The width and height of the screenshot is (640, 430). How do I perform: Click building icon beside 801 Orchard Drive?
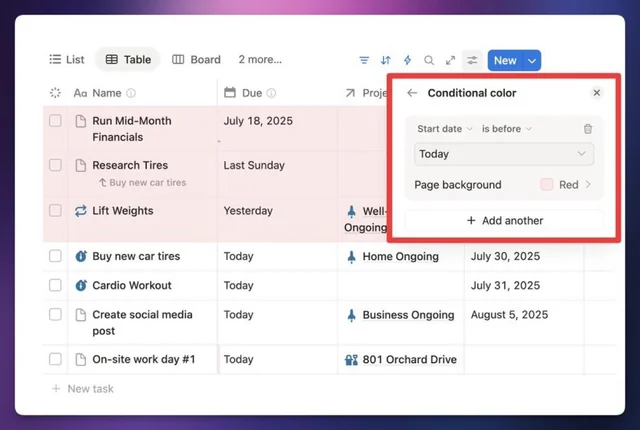351,359
